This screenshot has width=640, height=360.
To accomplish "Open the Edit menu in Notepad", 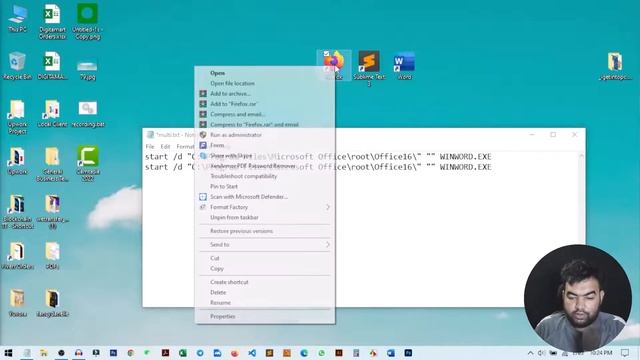I will tap(165, 146).
